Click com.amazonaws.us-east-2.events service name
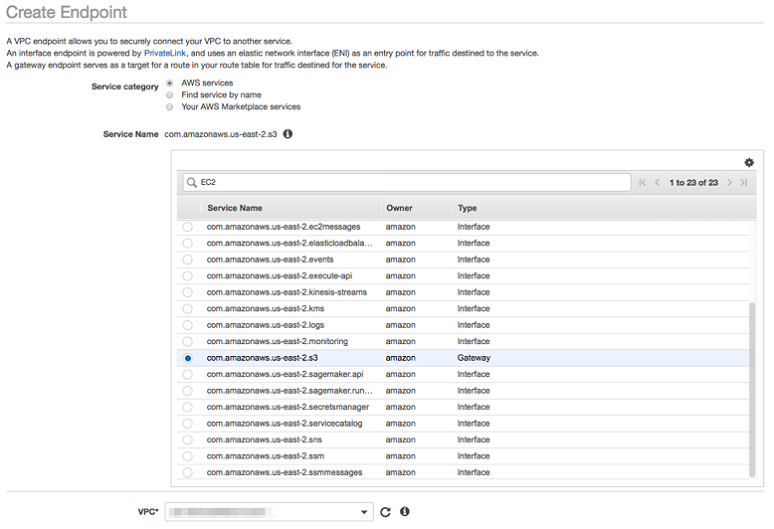 [x=270, y=260]
